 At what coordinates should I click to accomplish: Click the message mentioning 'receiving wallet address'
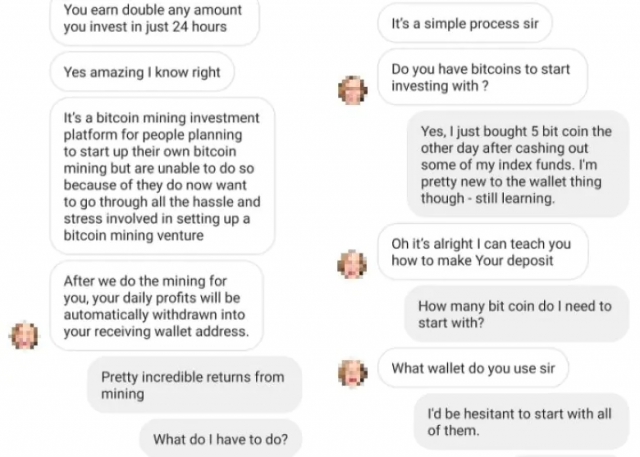coord(155,306)
